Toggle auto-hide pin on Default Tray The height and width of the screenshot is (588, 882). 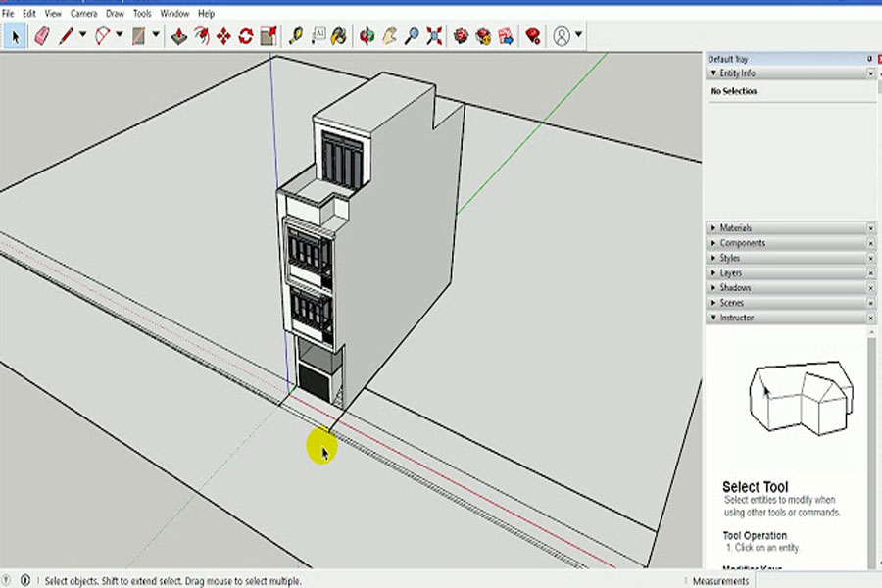[x=869, y=59]
